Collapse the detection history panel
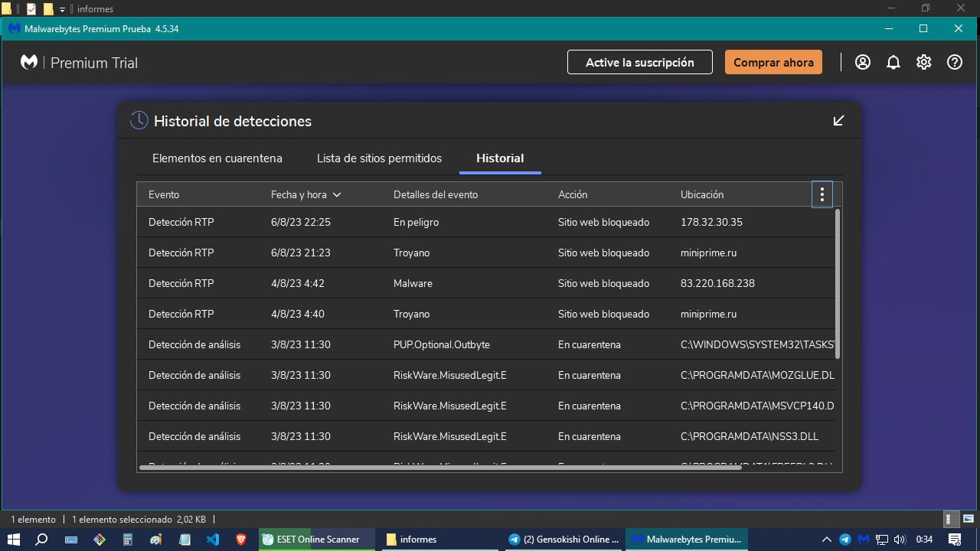980x551 pixels. [838, 120]
